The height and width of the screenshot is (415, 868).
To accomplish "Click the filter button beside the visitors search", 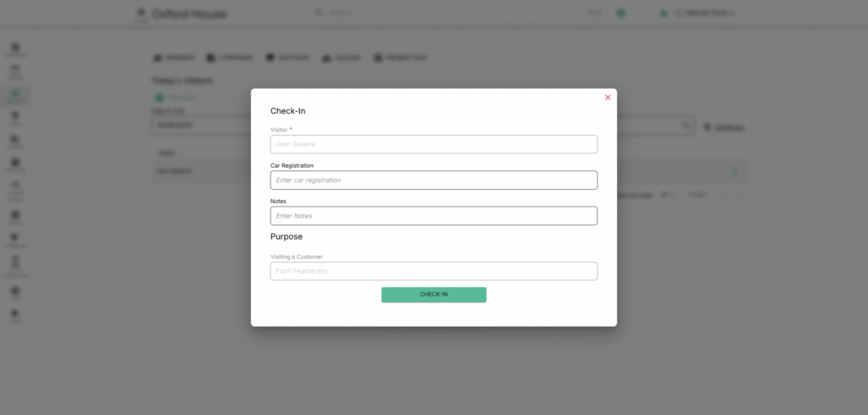I will click(724, 127).
